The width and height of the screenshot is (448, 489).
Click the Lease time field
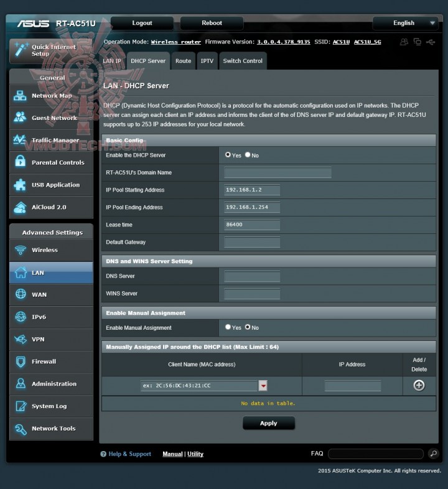pyautogui.click(x=252, y=225)
